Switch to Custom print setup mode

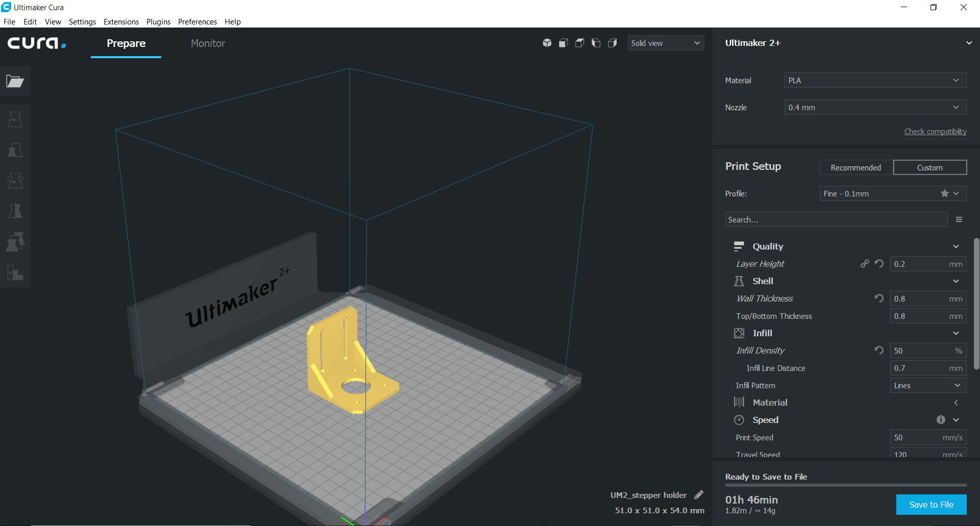[930, 167]
